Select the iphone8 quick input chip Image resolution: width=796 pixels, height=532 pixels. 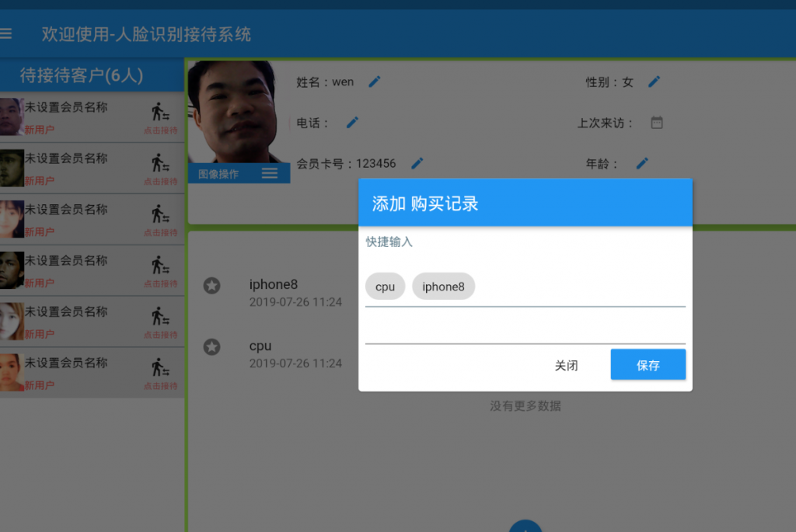443,287
